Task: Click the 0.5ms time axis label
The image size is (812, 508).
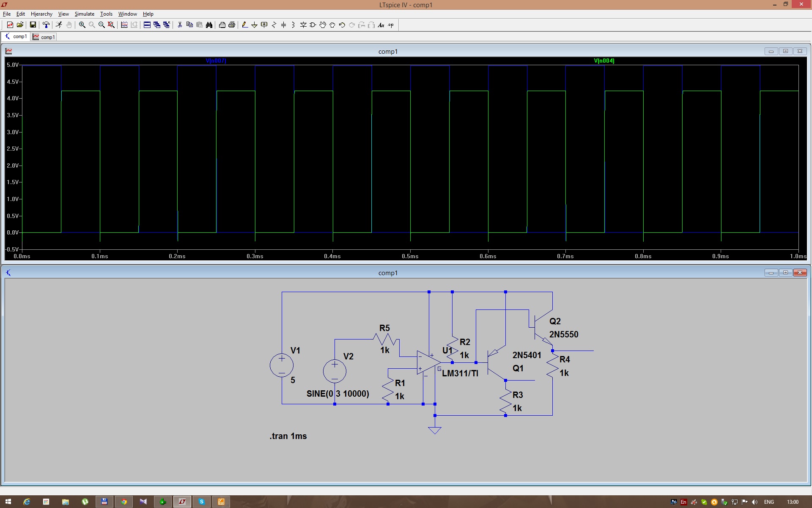Action: click(410, 256)
